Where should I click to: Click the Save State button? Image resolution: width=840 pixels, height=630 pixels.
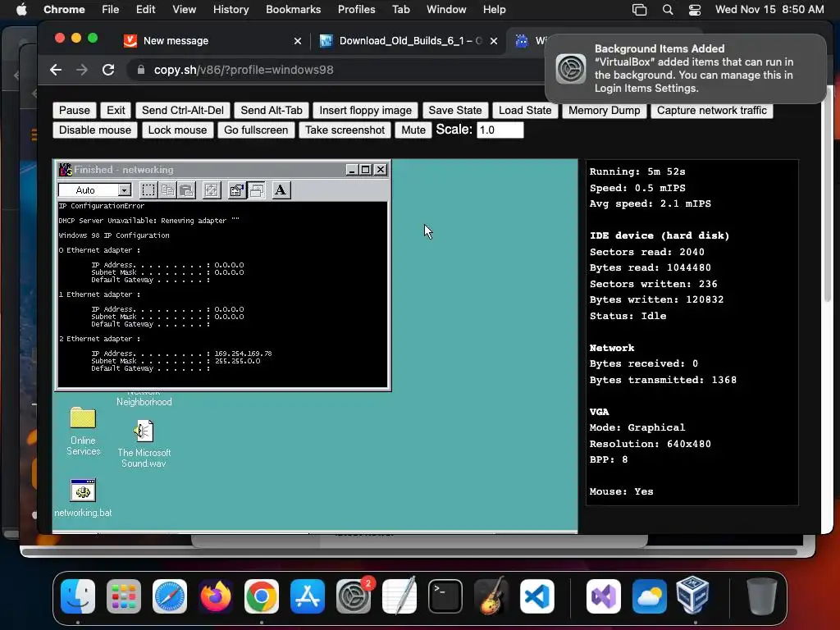click(x=455, y=111)
